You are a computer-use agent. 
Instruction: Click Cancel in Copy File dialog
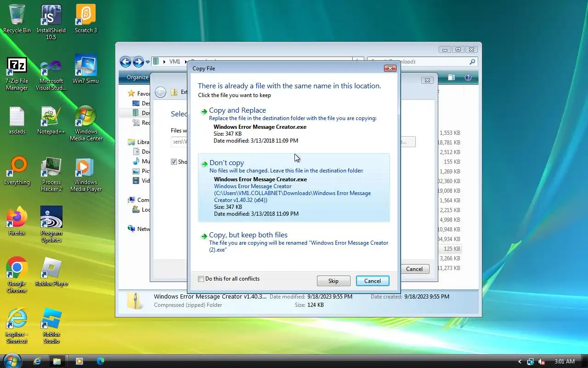(x=373, y=281)
